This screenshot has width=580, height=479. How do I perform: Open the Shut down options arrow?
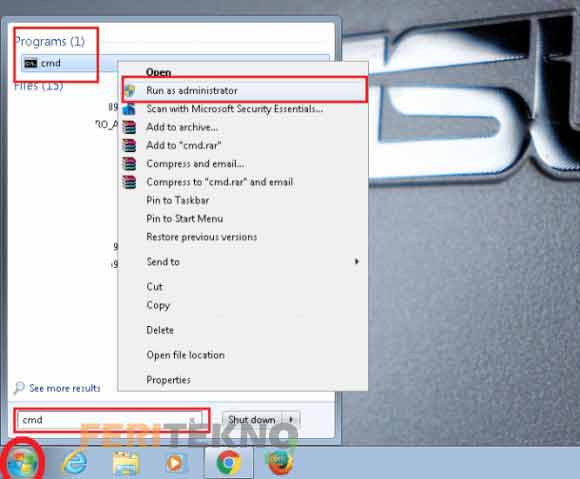291,420
